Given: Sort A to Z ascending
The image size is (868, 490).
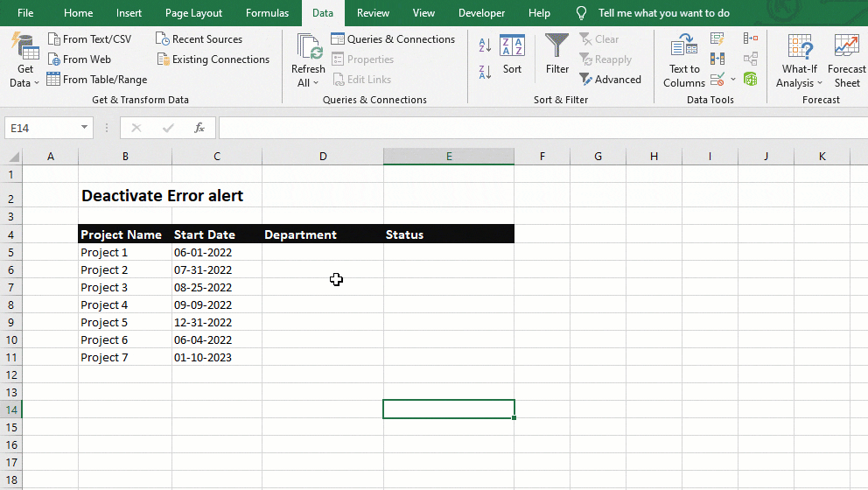Looking at the screenshot, I should click(x=485, y=45).
